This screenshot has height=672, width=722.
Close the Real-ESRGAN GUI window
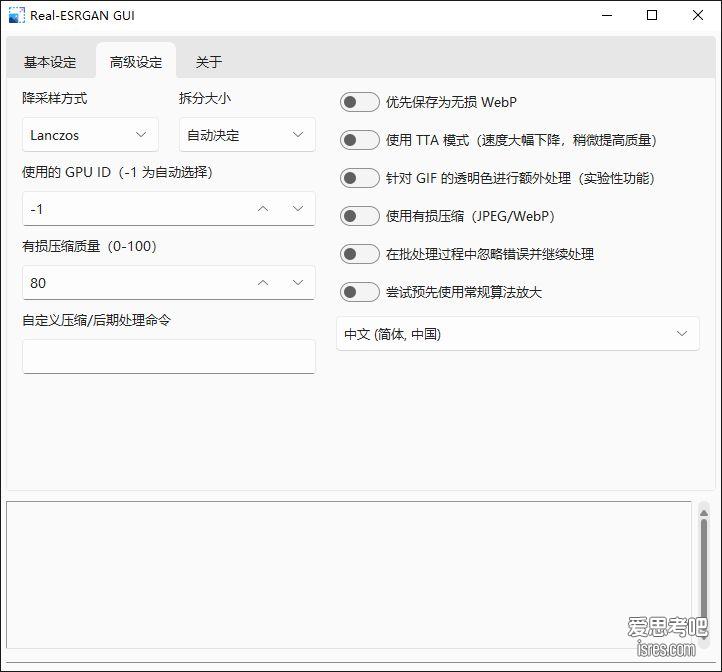click(x=698, y=15)
